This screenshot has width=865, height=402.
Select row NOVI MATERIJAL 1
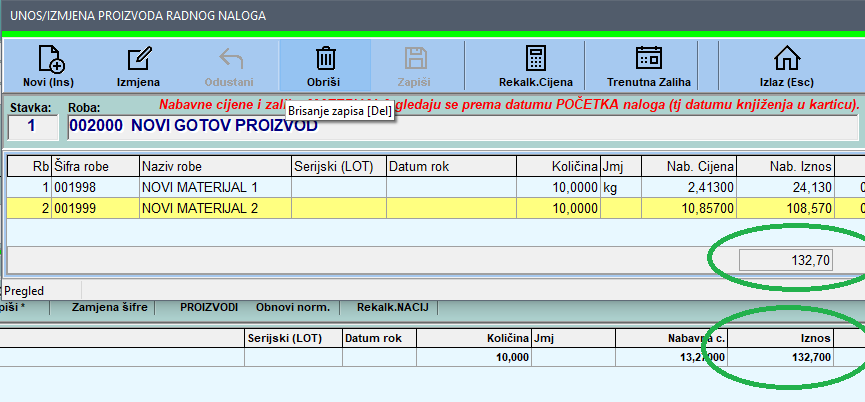coord(436,187)
